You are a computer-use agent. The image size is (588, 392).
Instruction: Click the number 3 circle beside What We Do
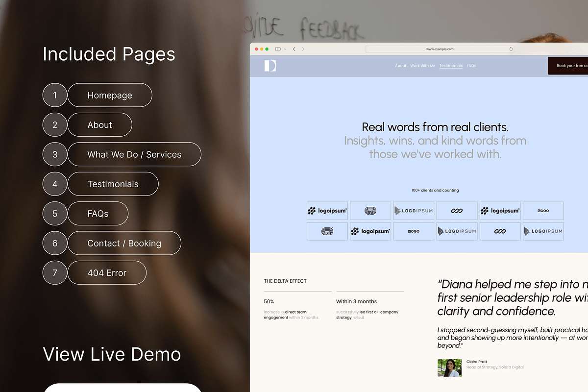click(x=55, y=154)
